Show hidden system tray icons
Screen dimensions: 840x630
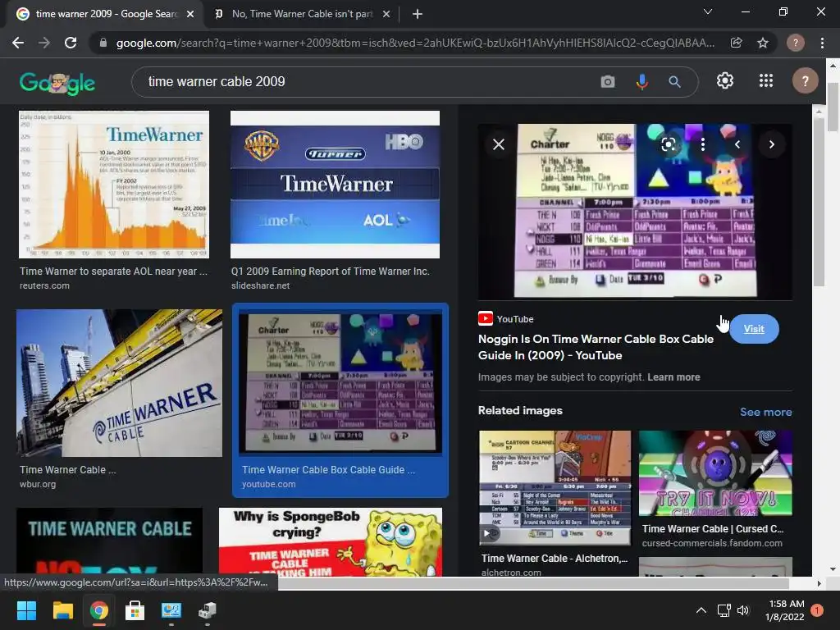[701, 610]
